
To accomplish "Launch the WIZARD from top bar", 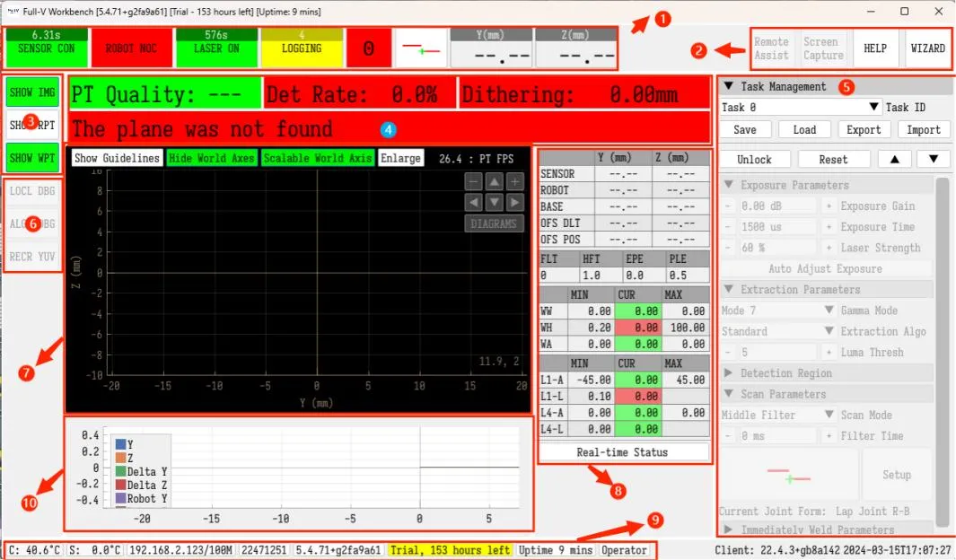I will (927, 48).
